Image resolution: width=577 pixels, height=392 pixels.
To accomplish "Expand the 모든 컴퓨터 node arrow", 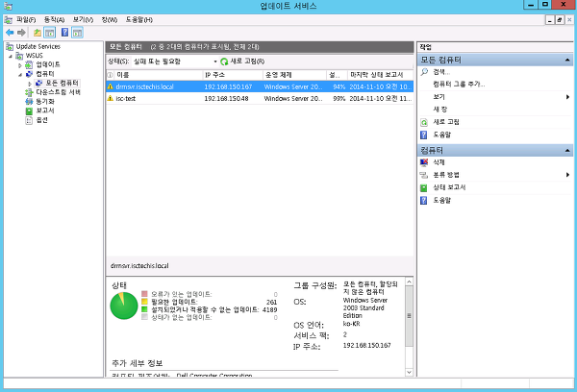I will [30, 84].
